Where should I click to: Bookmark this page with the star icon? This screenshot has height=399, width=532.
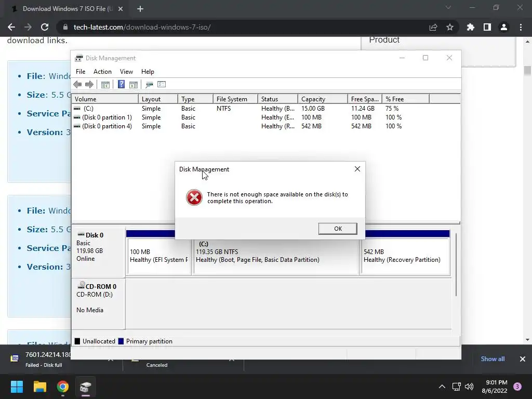[450, 27]
